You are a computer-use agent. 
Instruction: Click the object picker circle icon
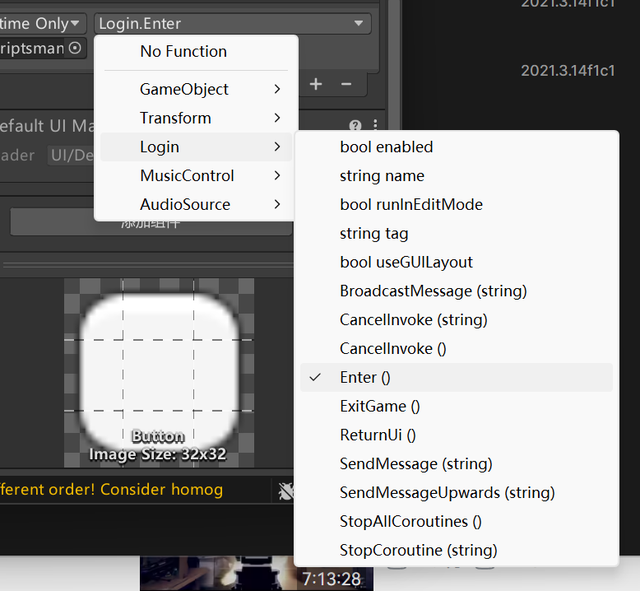[75, 48]
